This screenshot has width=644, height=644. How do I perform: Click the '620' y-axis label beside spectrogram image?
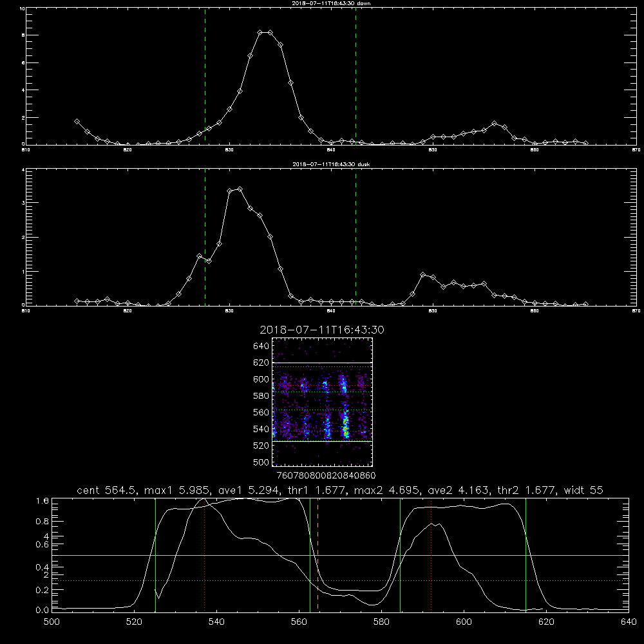coord(261,363)
